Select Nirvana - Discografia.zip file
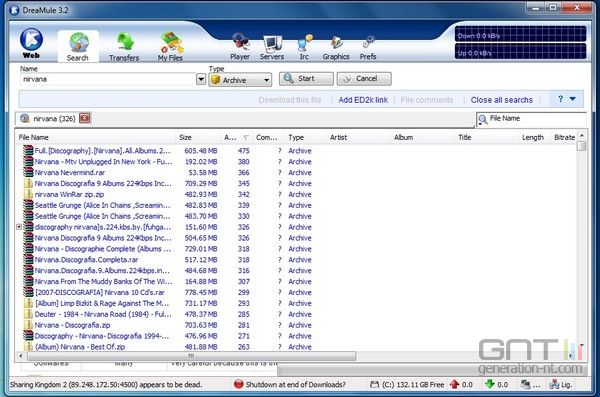The width and height of the screenshot is (600, 397). [x=72, y=325]
